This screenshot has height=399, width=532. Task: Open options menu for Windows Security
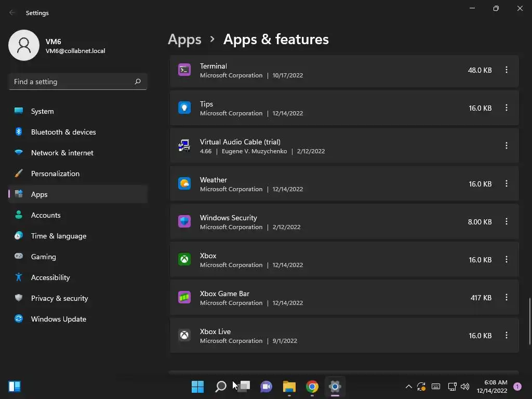(506, 221)
